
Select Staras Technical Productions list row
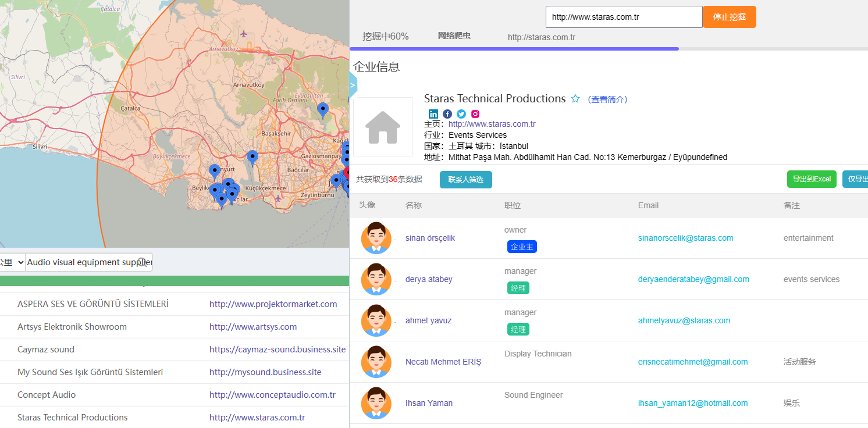(175, 418)
